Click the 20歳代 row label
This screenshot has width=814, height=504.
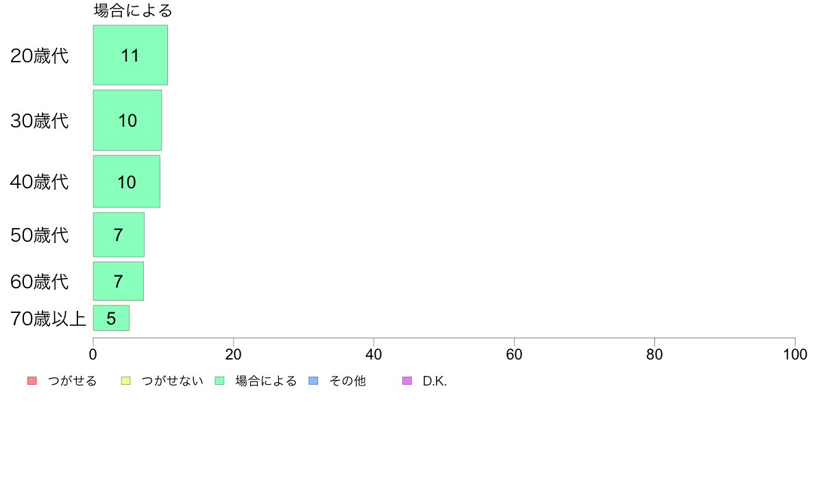[x=40, y=56]
